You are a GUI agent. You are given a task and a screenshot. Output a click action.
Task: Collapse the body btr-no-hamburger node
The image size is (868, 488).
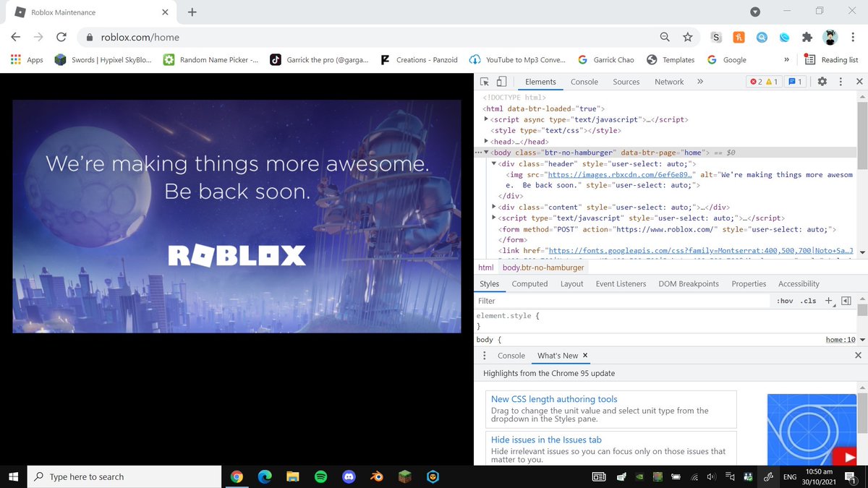tap(487, 153)
